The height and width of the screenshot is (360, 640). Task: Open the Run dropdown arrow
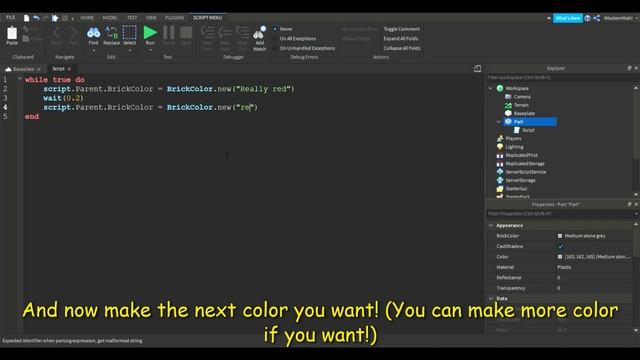pyautogui.click(x=150, y=50)
